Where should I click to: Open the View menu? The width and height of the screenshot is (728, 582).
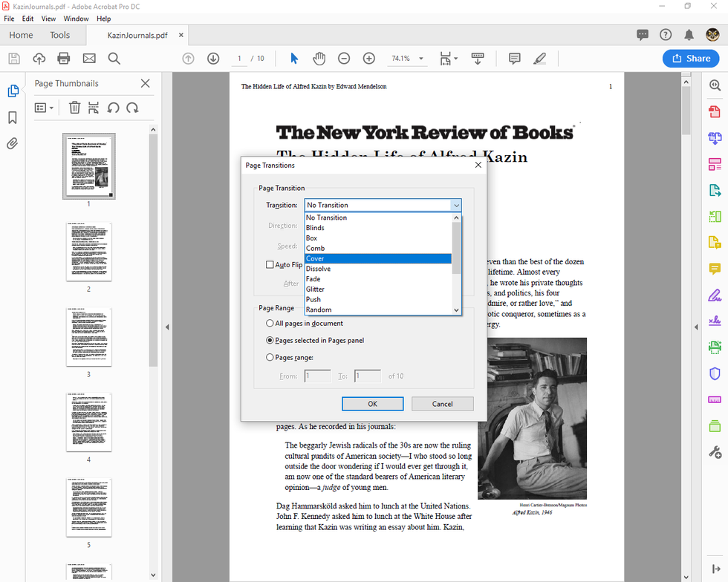click(48, 19)
